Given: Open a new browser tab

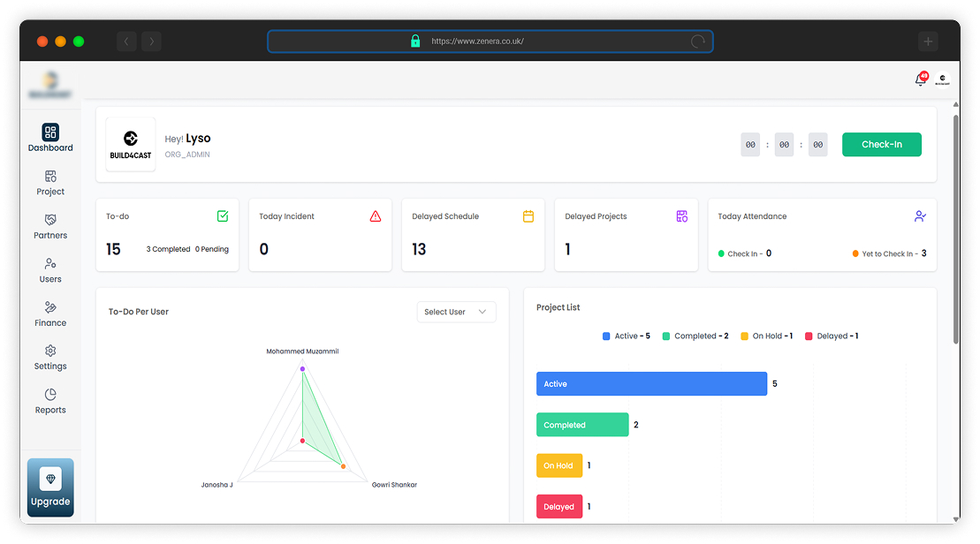Looking at the screenshot, I should 928,42.
